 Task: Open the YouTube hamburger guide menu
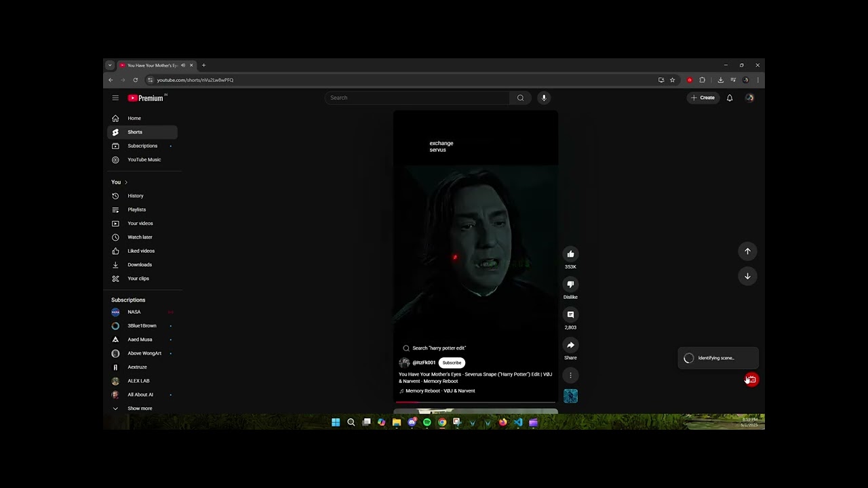pos(115,98)
